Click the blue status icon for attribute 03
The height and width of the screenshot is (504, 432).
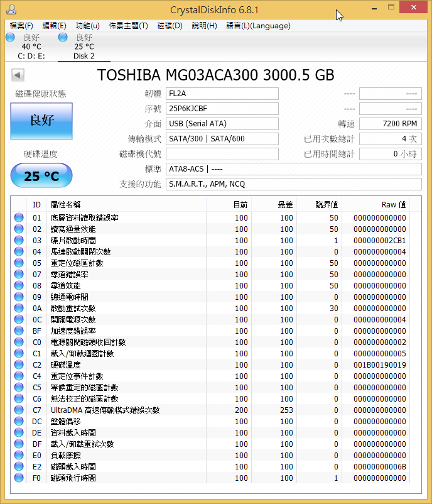coord(19,240)
